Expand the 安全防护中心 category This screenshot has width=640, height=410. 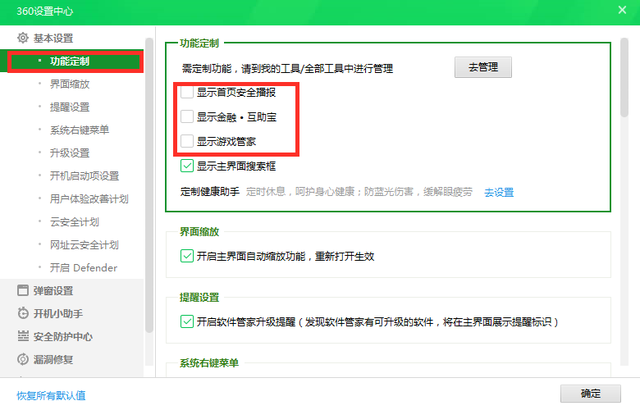click(x=63, y=336)
